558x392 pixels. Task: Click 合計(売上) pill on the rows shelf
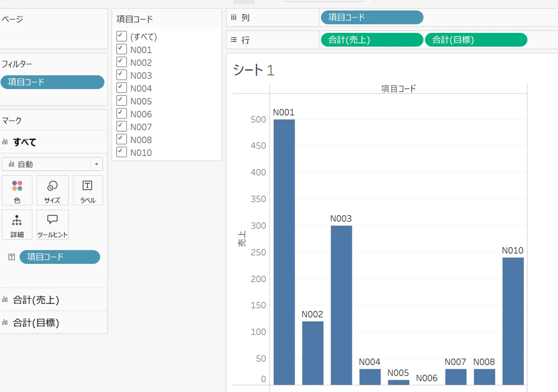click(x=372, y=40)
